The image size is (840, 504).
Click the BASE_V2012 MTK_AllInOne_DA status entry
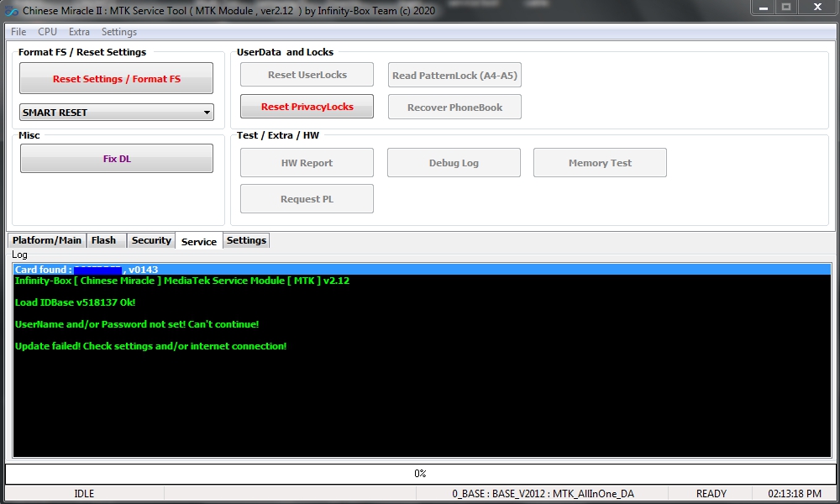coord(543,493)
